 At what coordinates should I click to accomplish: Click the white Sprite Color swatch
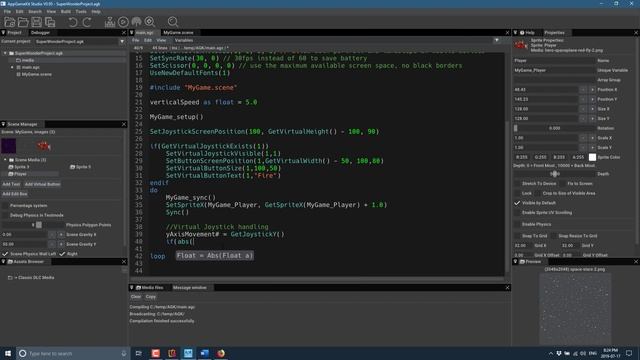click(592, 157)
